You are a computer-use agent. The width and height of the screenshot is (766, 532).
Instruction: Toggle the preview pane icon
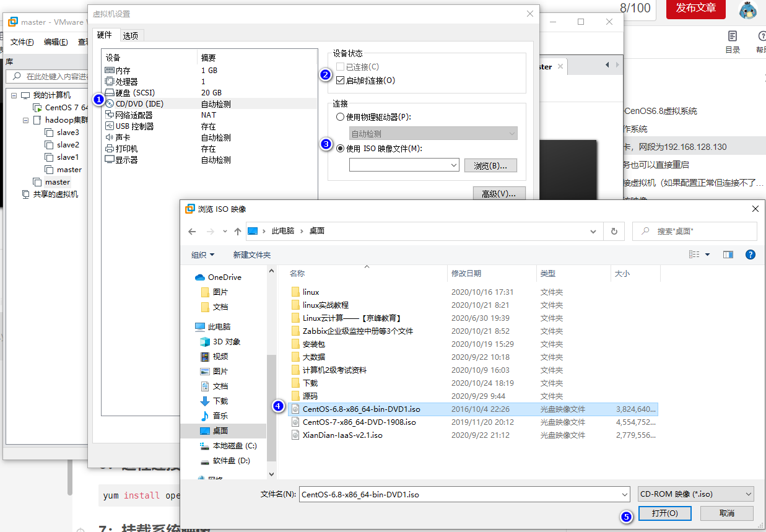pos(728,255)
